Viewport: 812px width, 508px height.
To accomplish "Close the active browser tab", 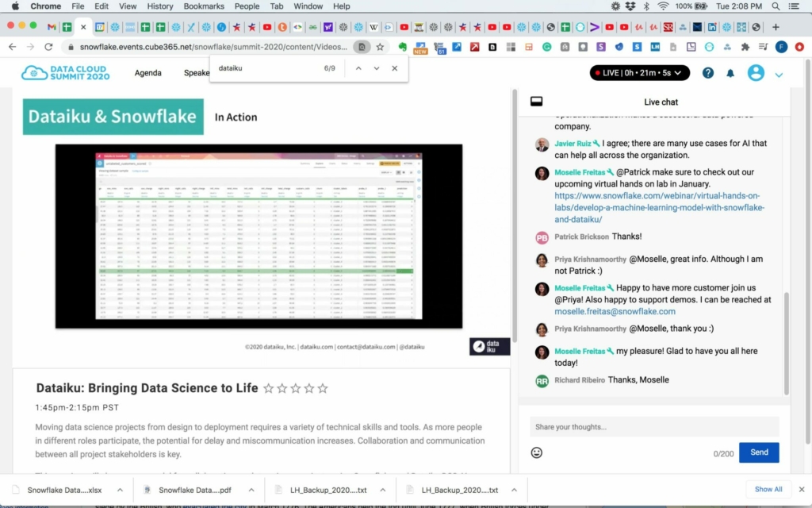I will tap(83, 27).
